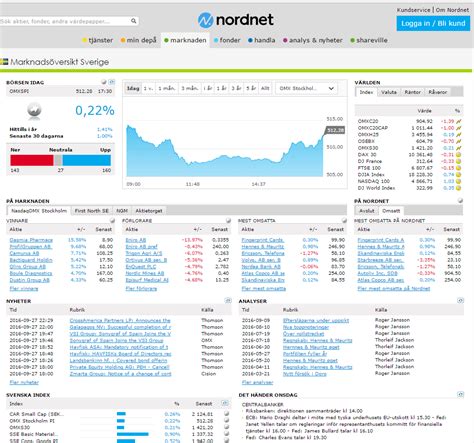Click the globe icon in Mest omsatta header
Image resolution: width=474 pixels, height=443 pixels.
click(344, 221)
